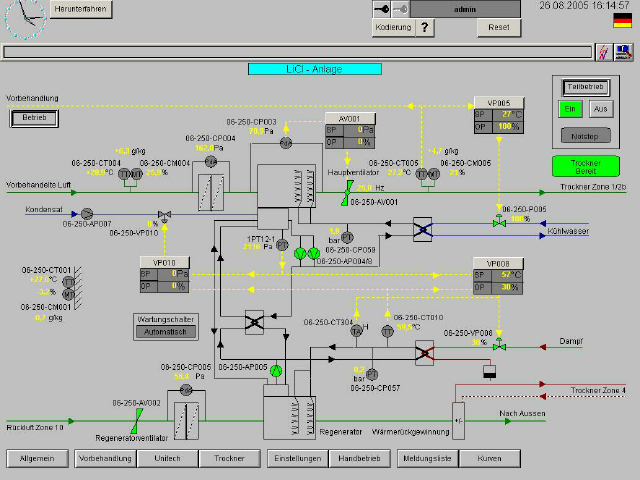Open the AV001 controller panel header
The image size is (640, 480).
click(x=350, y=118)
